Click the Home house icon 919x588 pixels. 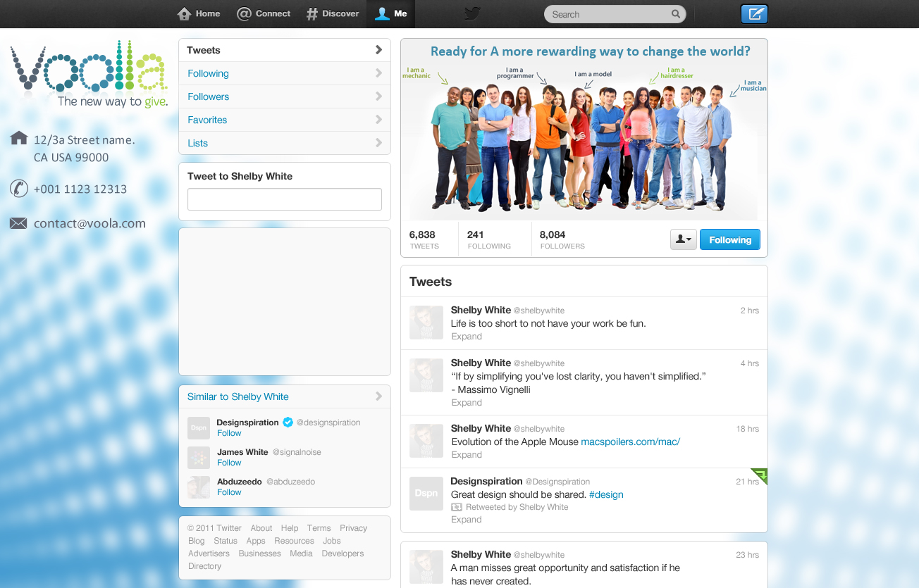pyautogui.click(x=185, y=14)
